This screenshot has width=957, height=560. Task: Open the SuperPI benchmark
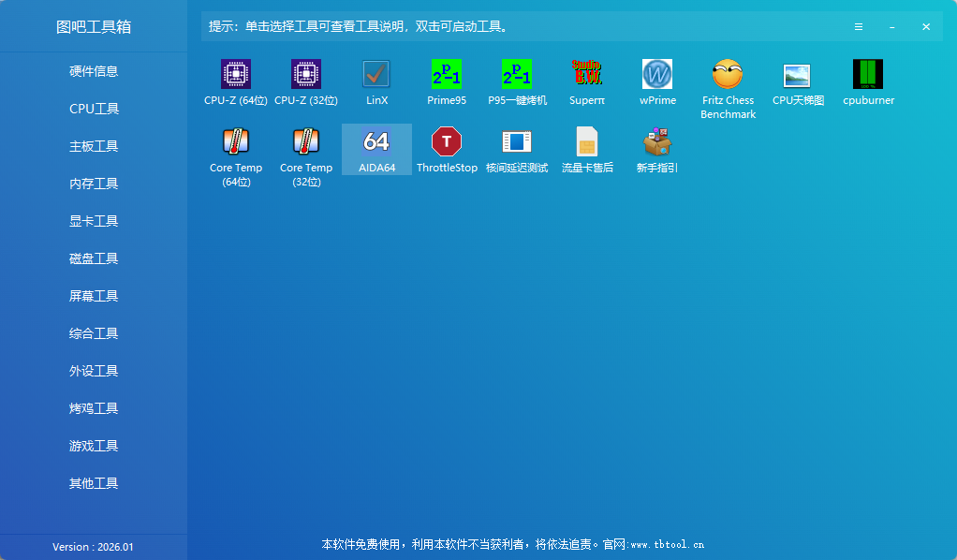[x=587, y=81]
